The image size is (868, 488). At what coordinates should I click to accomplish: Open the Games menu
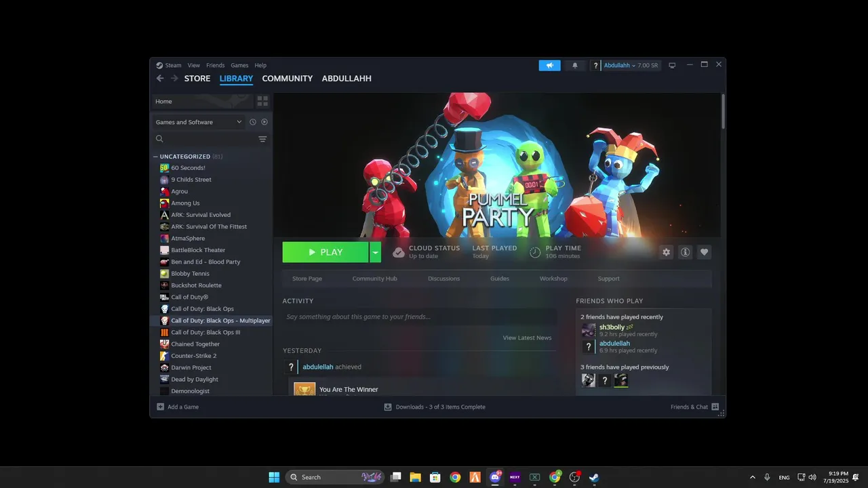tap(239, 66)
